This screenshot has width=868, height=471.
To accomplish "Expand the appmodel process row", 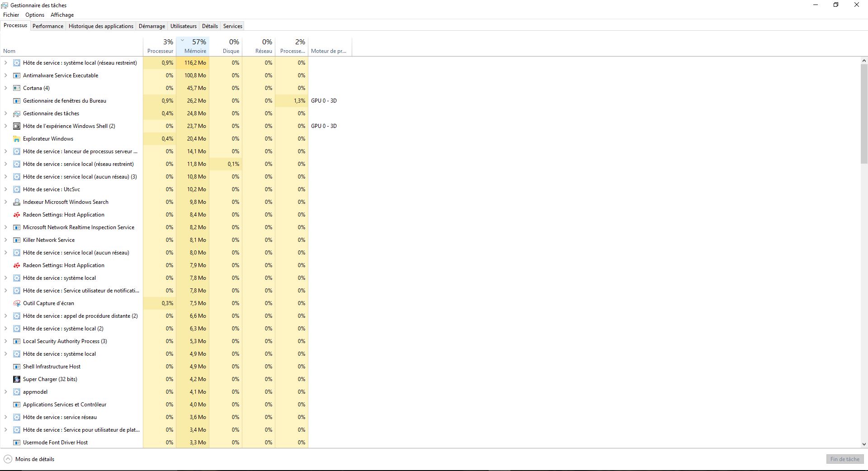I will pyautogui.click(x=6, y=392).
